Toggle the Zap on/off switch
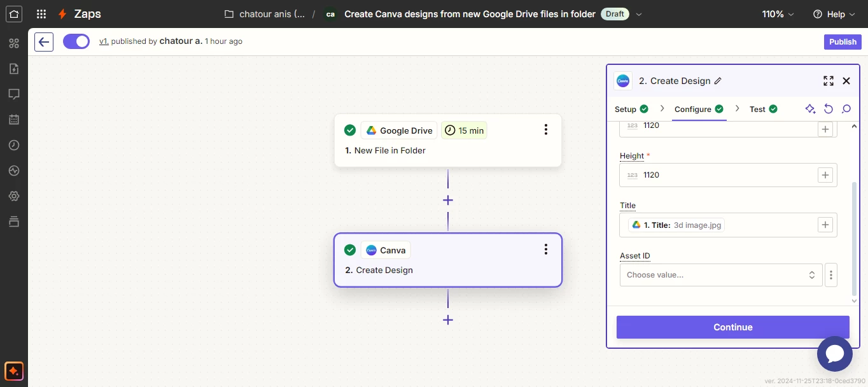The height and width of the screenshot is (387, 868). point(76,41)
